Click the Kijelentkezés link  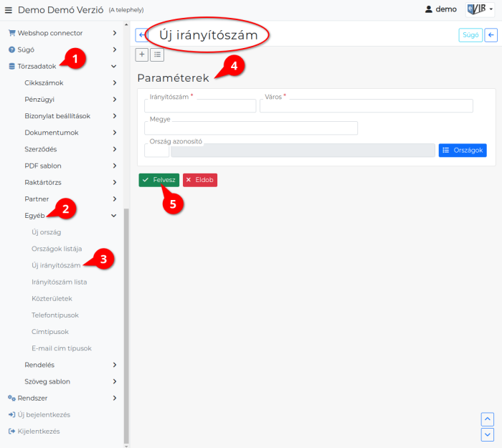tap(39, 432)
